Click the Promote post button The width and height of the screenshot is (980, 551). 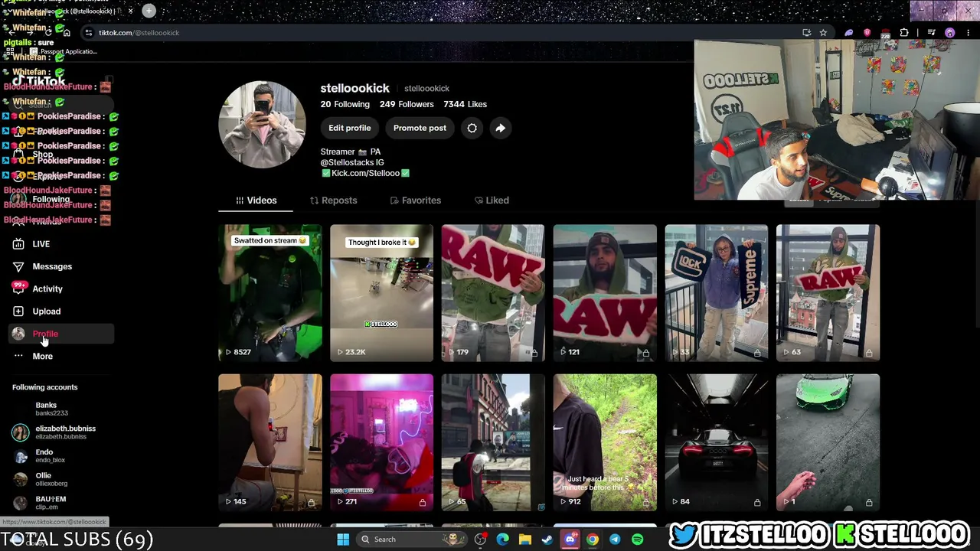[x=420, y=128]
